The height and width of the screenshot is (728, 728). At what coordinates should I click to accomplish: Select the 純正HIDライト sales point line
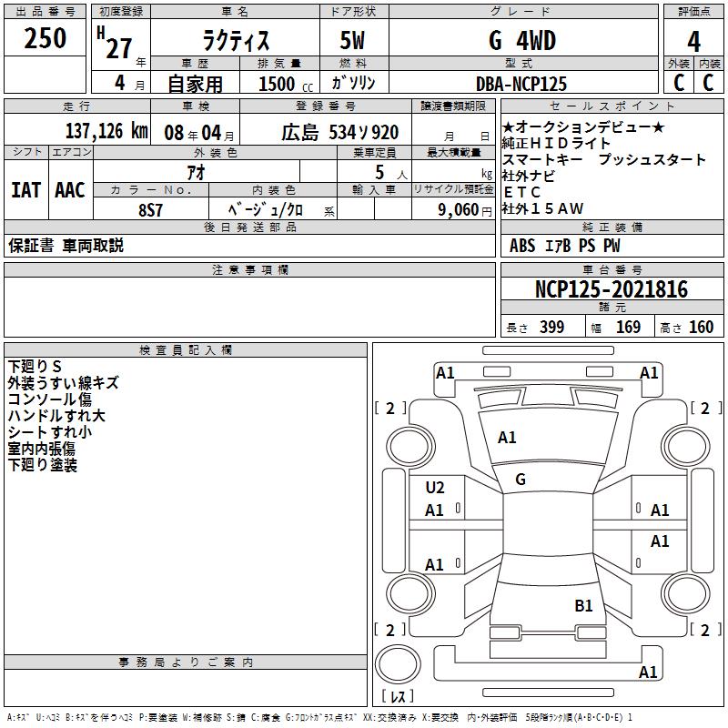(556, 143)
